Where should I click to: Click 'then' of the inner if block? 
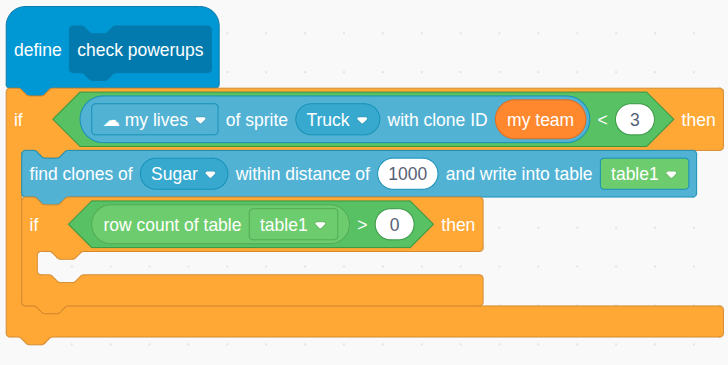pyautogui.click(x=458, y=225)
